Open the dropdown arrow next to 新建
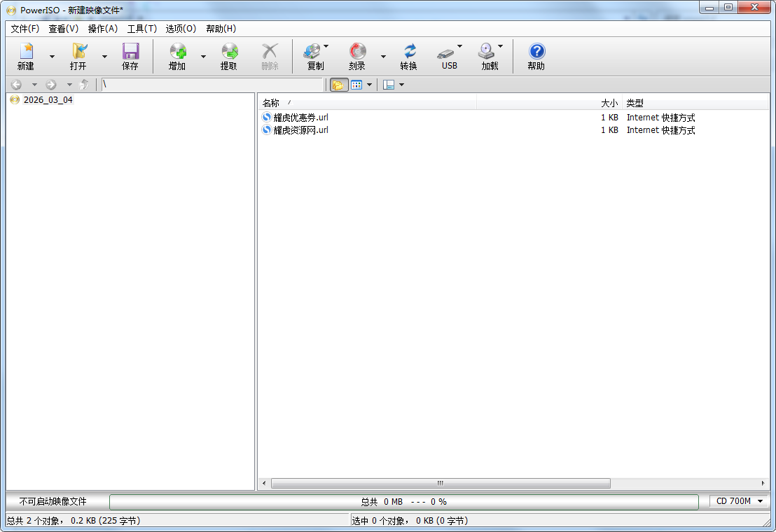Image resolution: width=776 pixels, height=532 pixels. [x=52, y=57]
